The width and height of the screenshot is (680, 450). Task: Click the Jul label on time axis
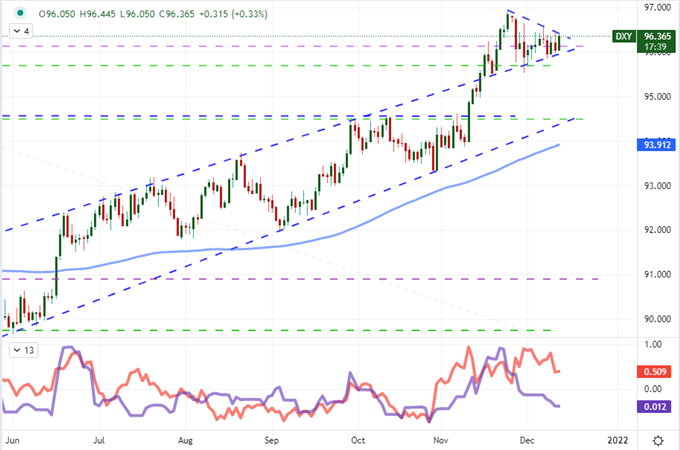99,440
